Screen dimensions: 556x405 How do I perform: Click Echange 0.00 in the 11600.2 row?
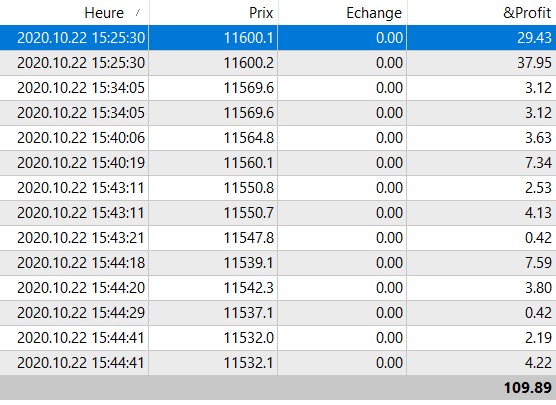coord(389,63)
